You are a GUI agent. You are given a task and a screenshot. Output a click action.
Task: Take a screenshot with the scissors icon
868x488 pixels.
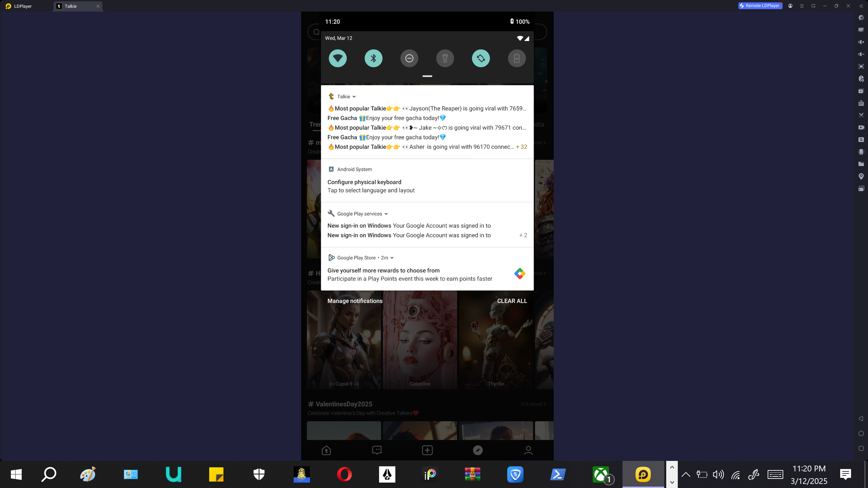861,115
